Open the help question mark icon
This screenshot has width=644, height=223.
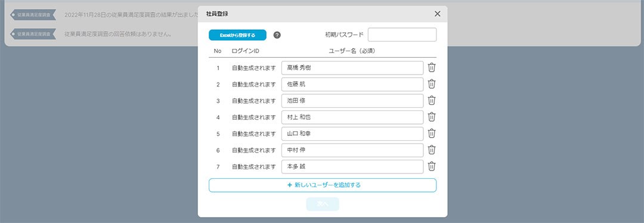277,35
